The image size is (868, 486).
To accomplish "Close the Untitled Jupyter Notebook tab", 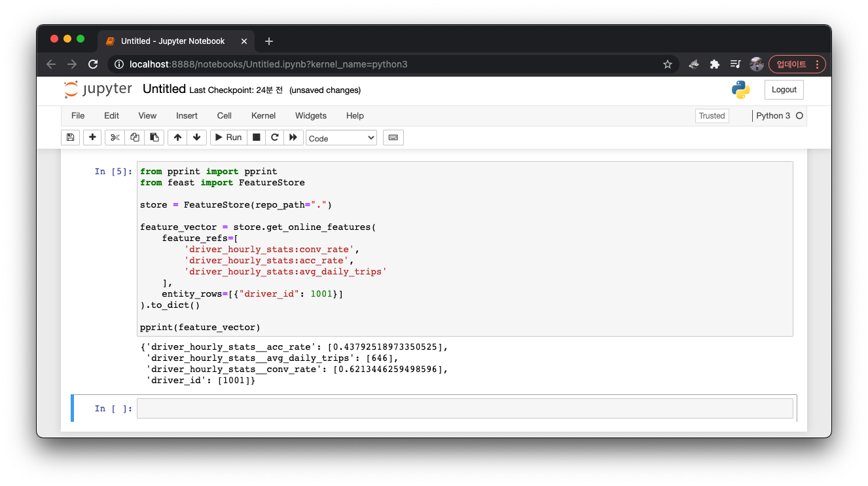I will pyautogui.click(x=244, y=41).
